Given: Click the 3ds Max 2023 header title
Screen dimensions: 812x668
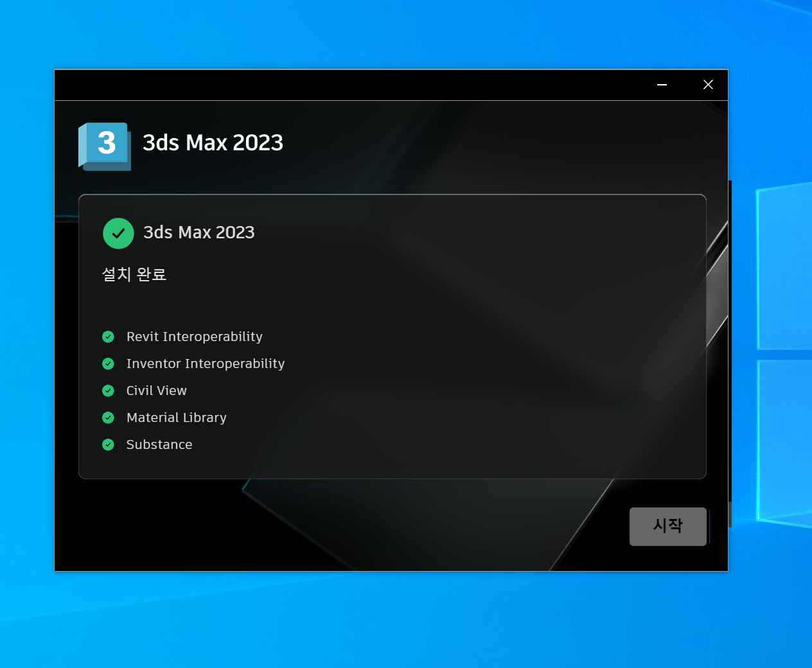Looking at the screenshot, I should point(213,143).
